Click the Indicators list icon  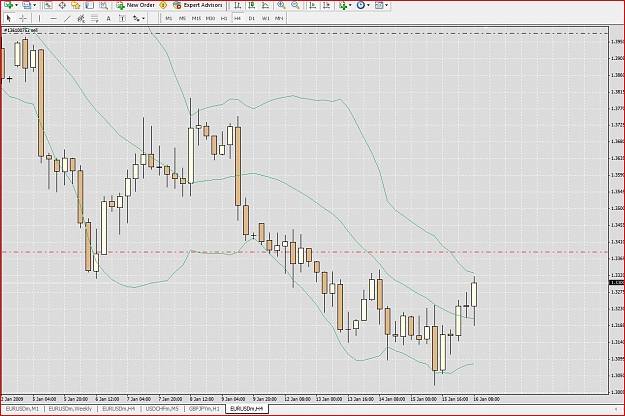(x=343, y=5)
